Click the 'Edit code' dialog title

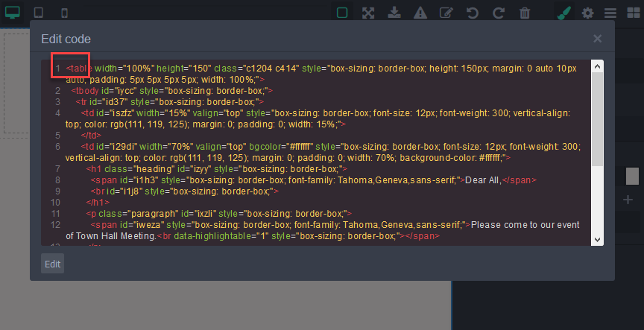(66, 39)
